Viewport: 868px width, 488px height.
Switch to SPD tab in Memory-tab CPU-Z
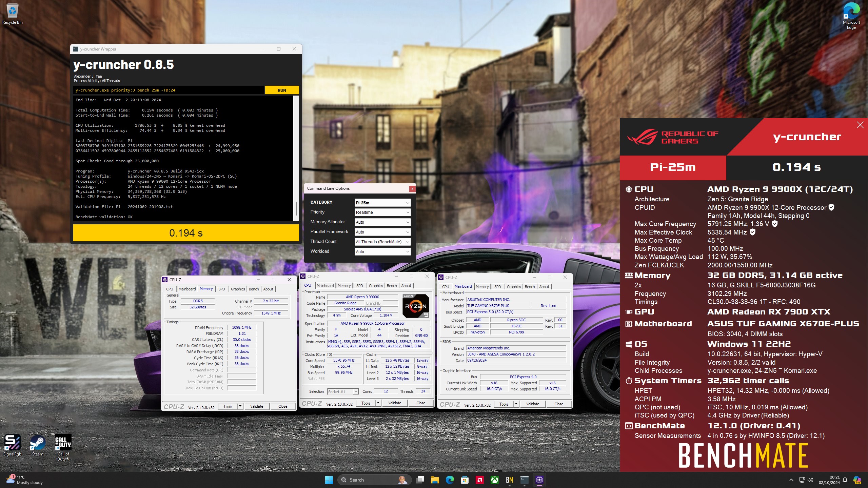click(x=221, y=289)
